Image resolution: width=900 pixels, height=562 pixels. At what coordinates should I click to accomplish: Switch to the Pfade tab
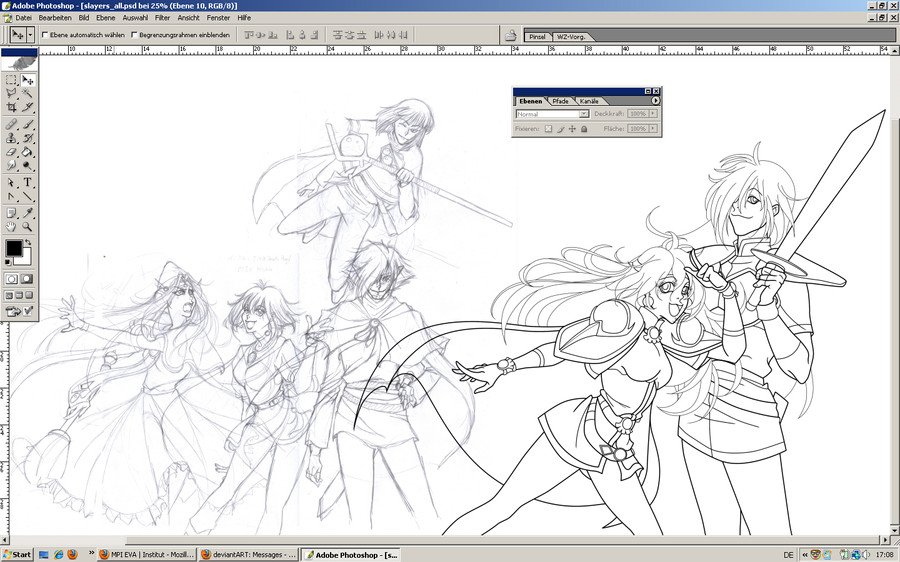(560, 101)
